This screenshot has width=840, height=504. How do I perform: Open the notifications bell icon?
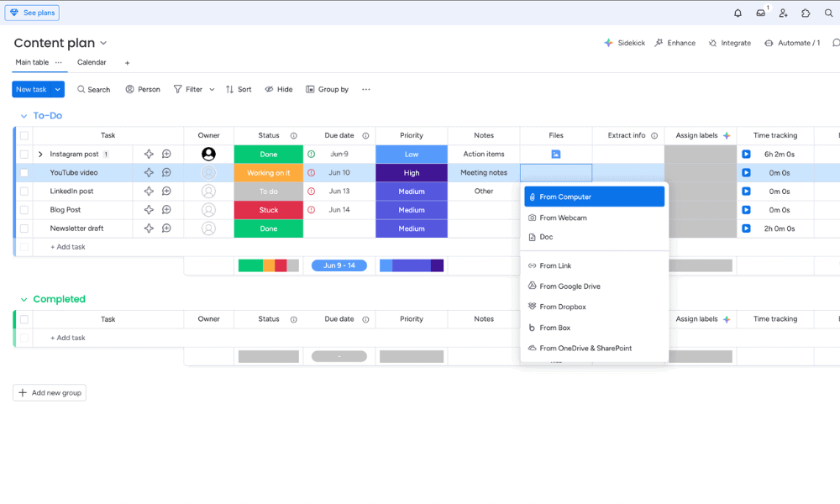click(738, 13)
